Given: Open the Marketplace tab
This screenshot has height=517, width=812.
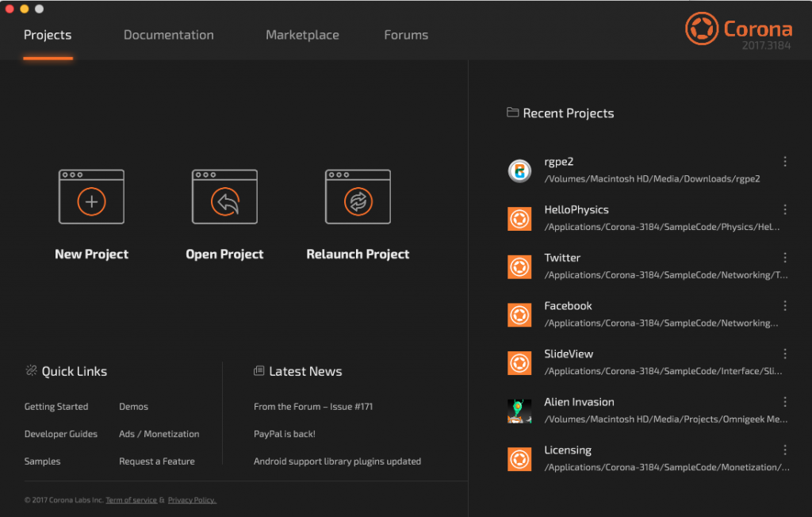Looking at the screenshot, I should pos(302,35).
